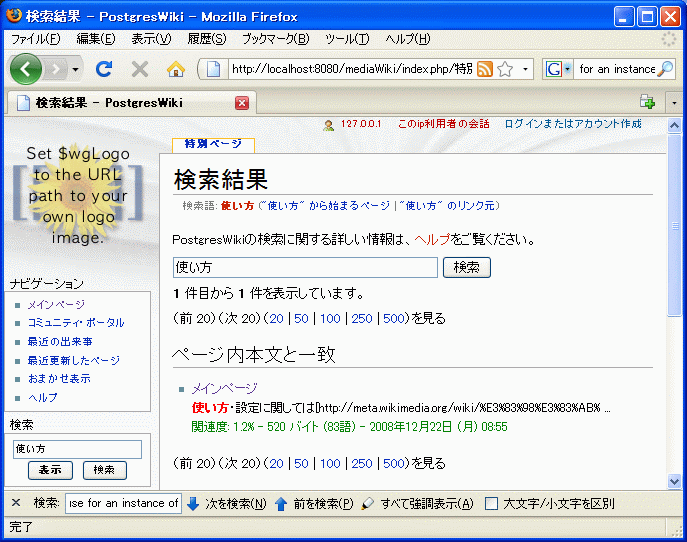
Task: Click 前を検索(P) find previous button
Action: point(314,503)
